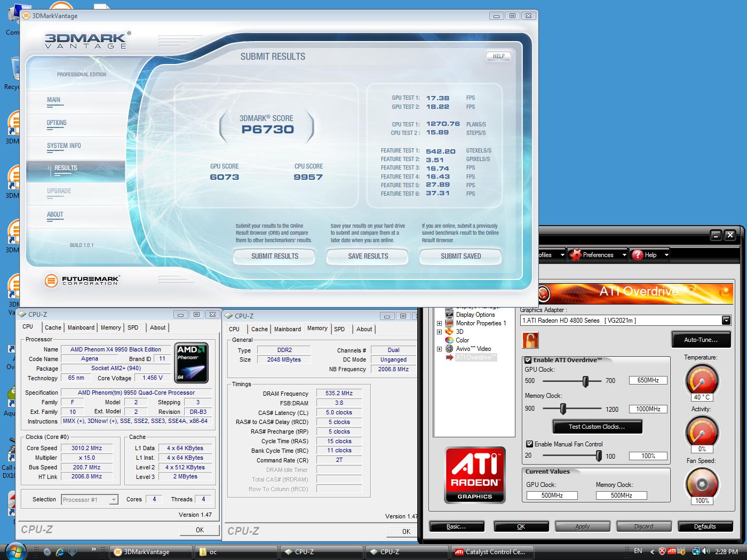Click the Save Results button
The image size is (747, 560).
point(368,256)
